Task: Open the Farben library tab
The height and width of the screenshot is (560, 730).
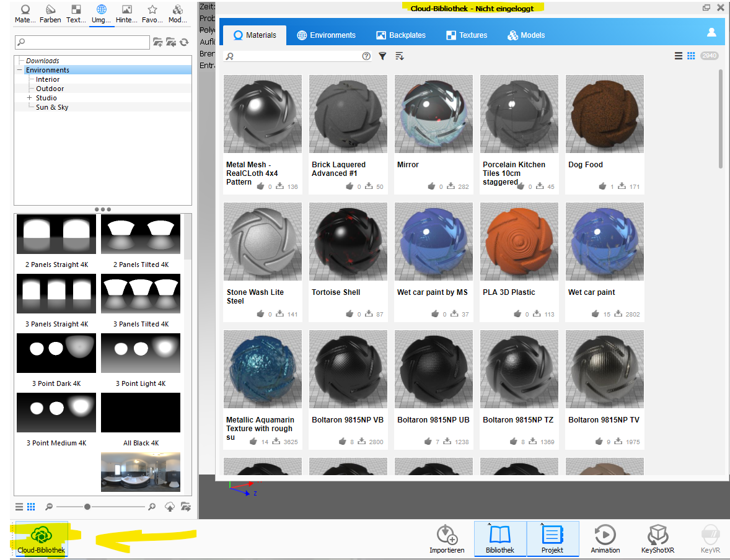Action: 50,14
